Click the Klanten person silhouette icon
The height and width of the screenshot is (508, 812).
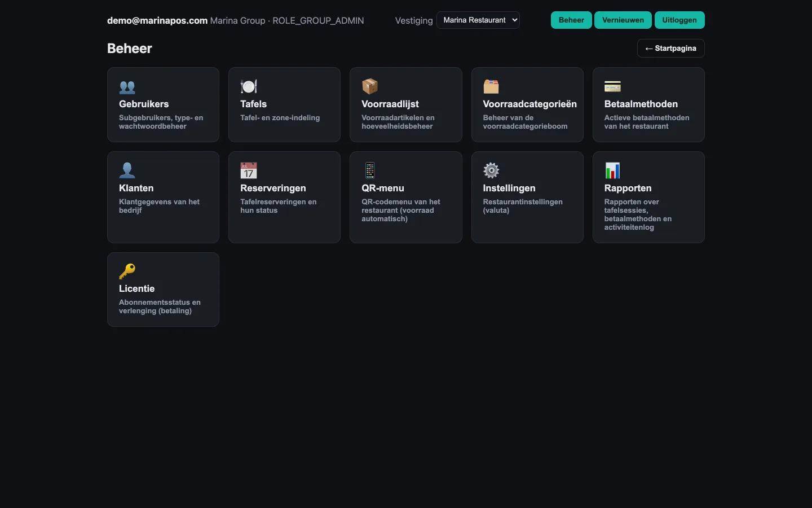coord(127,170)
